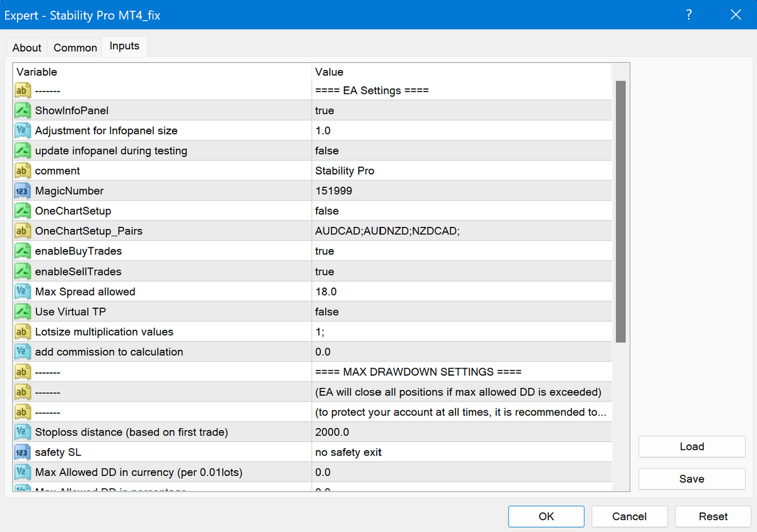
Task: Click the double icon beside Max Spread allowed
Action: pos(23,292)
